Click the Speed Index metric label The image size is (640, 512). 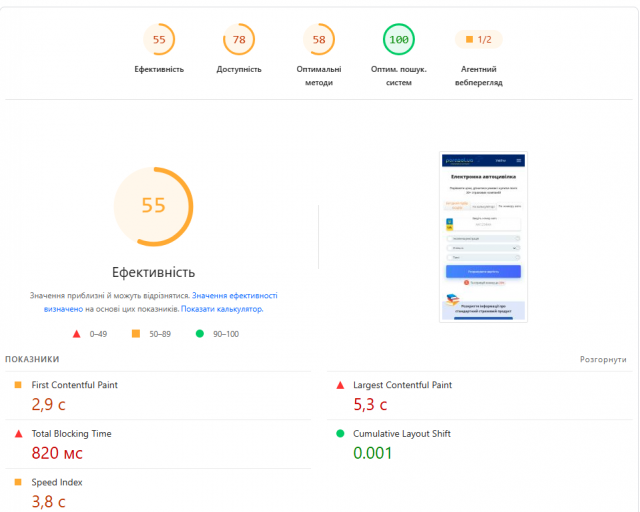[x=57, y=482]
